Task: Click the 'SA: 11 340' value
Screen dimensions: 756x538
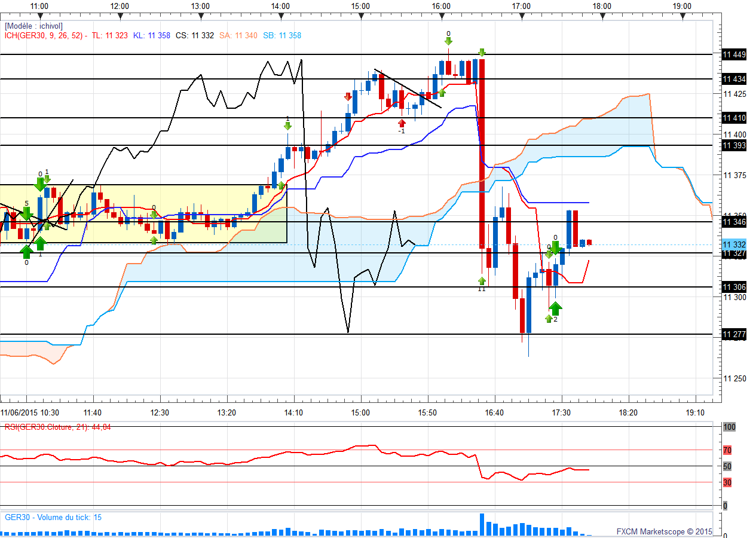Action: 238,35
